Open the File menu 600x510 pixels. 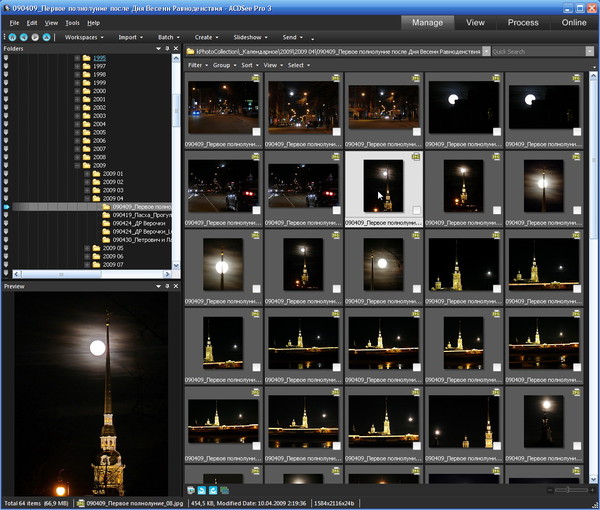tap(14, 23)
